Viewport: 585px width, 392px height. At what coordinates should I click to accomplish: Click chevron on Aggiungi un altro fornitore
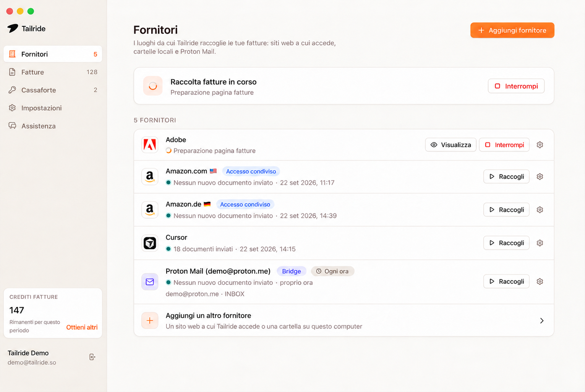[x=542, y=321]
